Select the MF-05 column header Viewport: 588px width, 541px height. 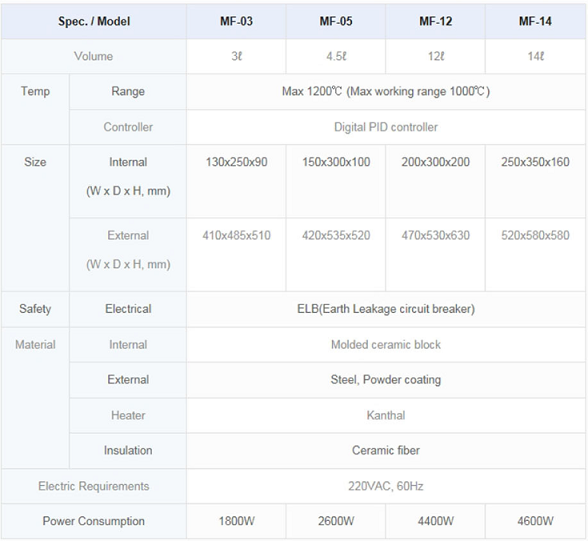coord(336,21)
